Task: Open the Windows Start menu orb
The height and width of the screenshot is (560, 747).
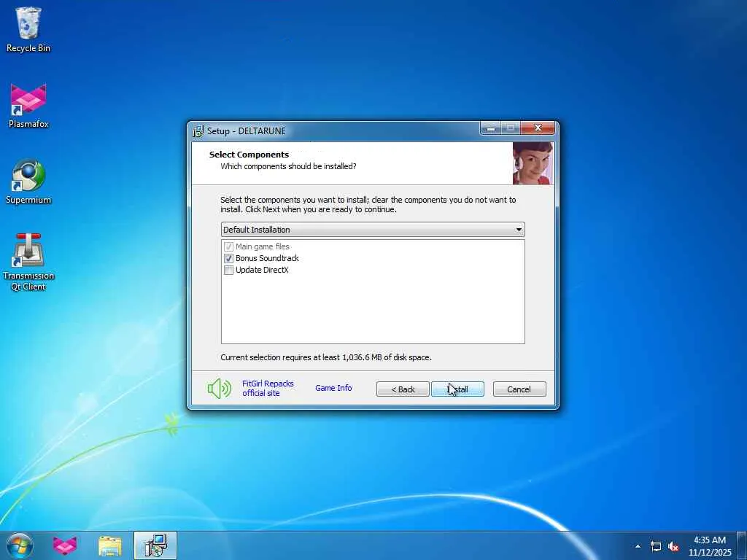Action: [20, 545]
